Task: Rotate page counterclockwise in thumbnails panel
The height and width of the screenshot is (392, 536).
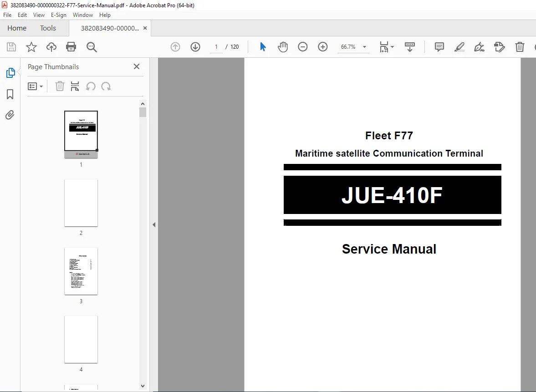Action: 91,86
